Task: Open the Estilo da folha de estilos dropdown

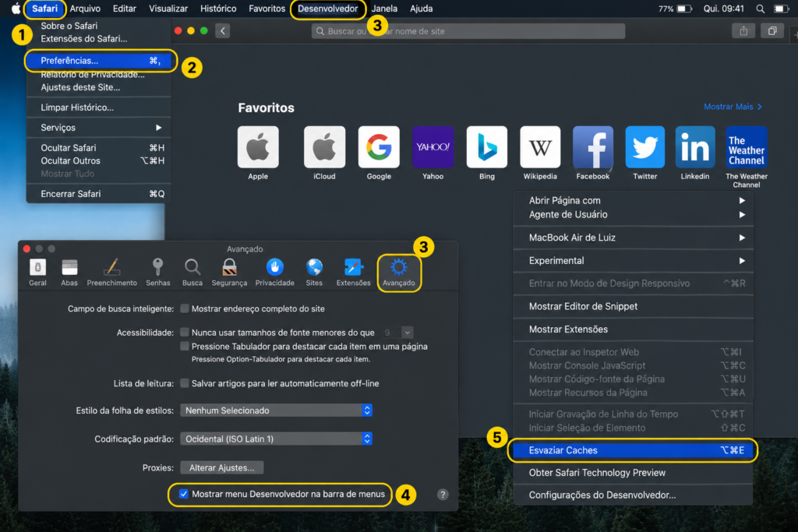Action: (x=277, y=410)
